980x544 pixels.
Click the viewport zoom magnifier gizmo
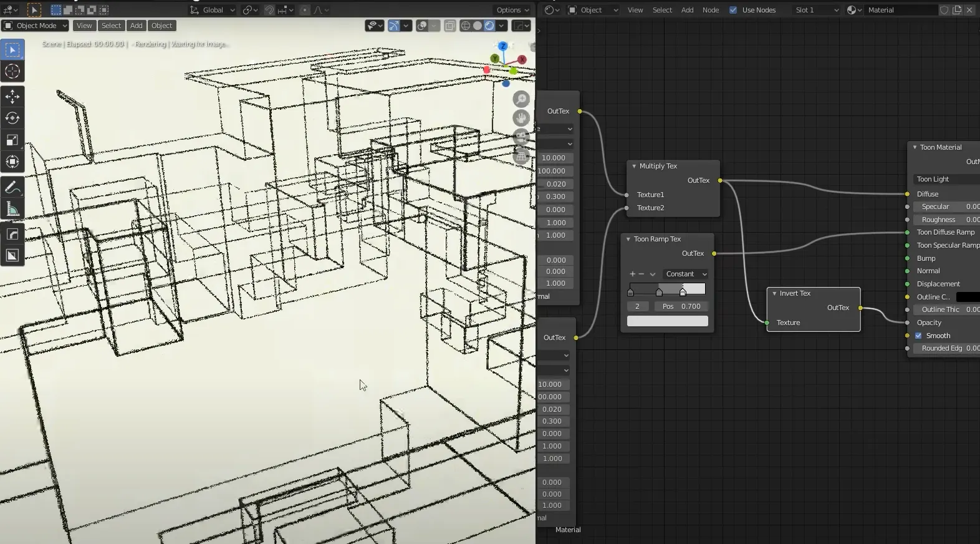521,99
